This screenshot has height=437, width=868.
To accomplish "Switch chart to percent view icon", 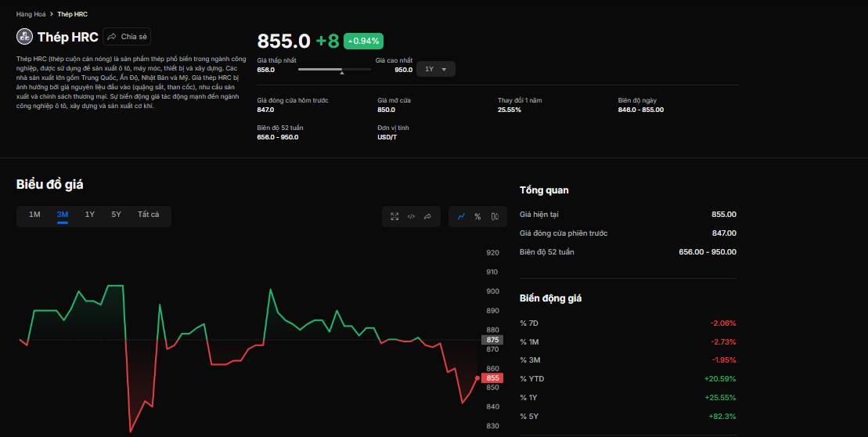I will pyautogui.click(x=477, y=216).
